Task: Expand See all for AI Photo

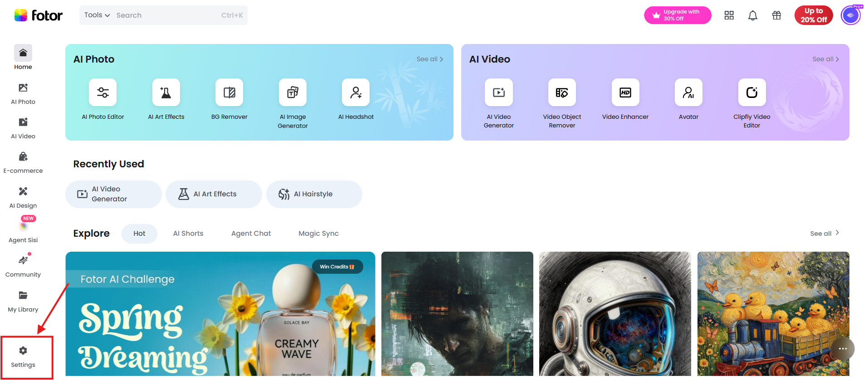Action: pos(430,59)
